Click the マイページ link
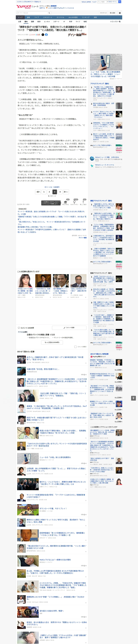 103,13
